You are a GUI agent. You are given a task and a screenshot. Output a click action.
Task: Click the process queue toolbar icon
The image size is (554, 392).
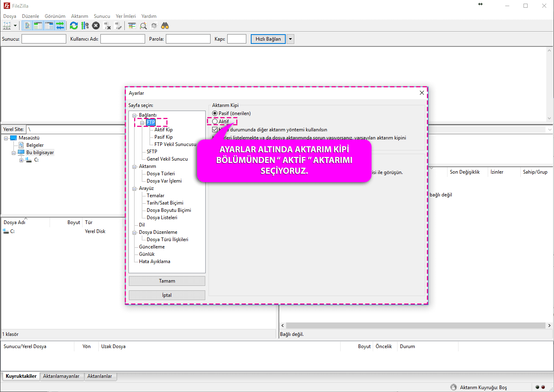[x=85, y=26]
